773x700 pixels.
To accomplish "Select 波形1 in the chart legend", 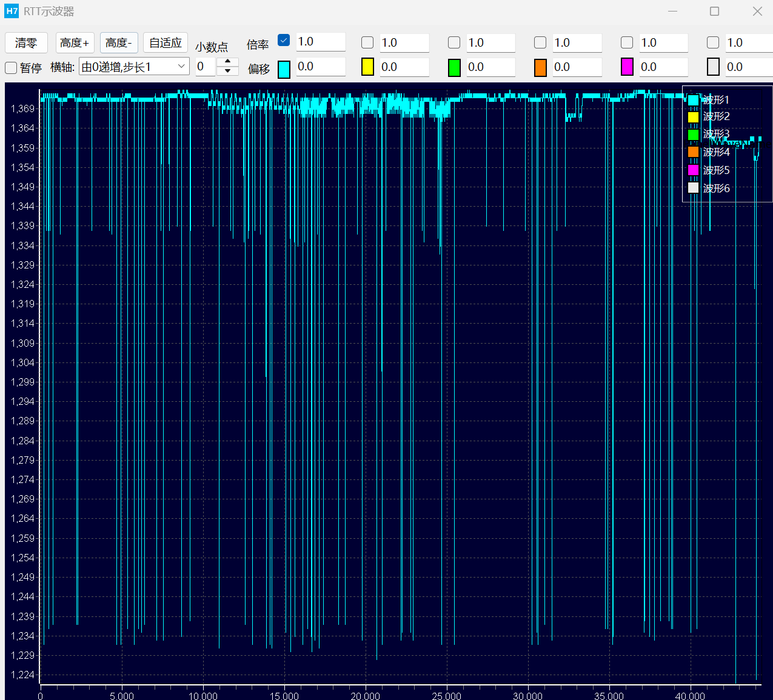I will point(716,100).
